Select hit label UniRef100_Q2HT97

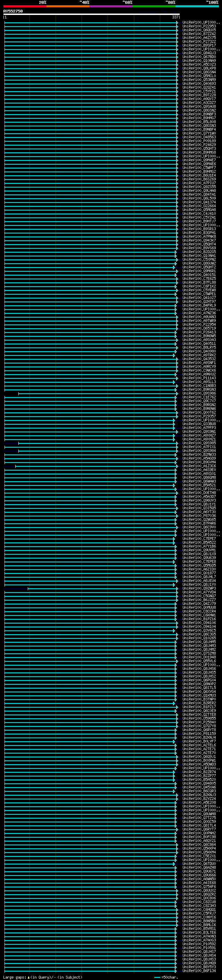click(x=199, y=302)
